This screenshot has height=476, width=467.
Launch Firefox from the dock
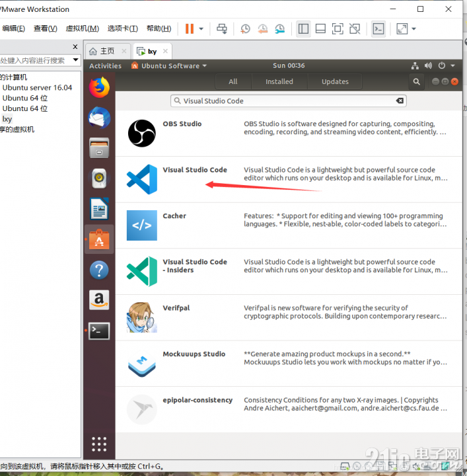point(99,87)
